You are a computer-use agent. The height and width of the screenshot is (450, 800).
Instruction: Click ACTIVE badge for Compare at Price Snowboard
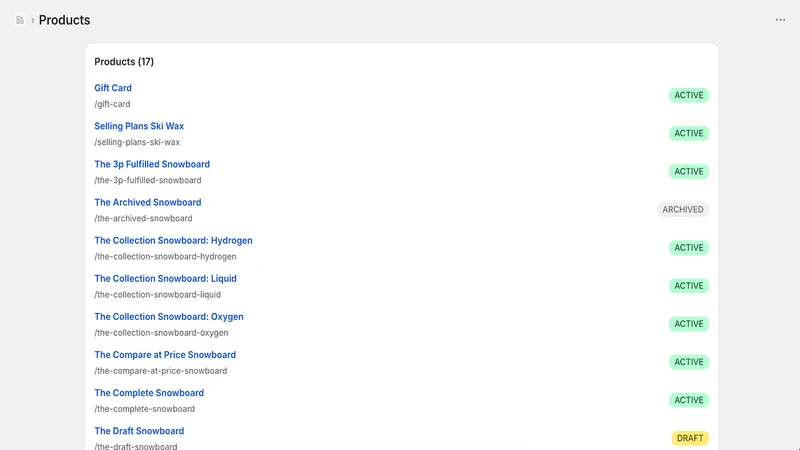click(689, 362)
